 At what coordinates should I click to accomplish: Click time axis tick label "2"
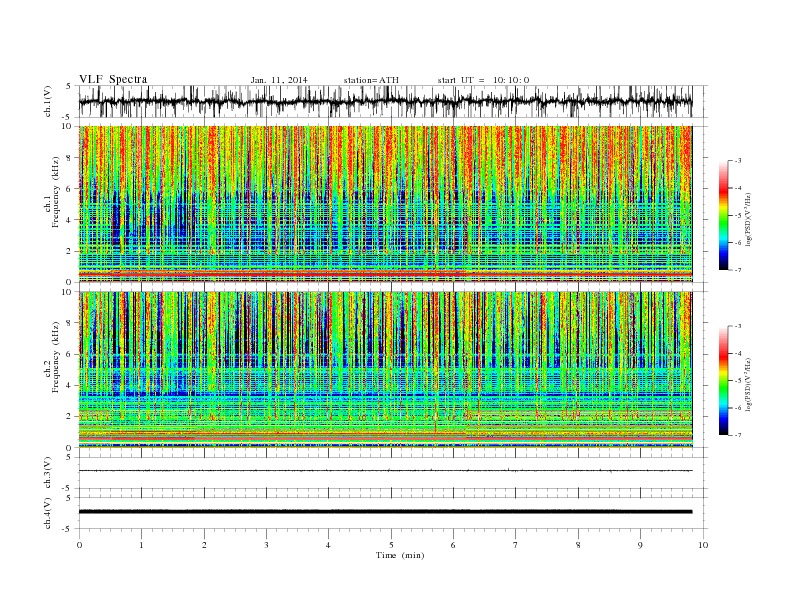pyautogui.click(x=204, y=545)
